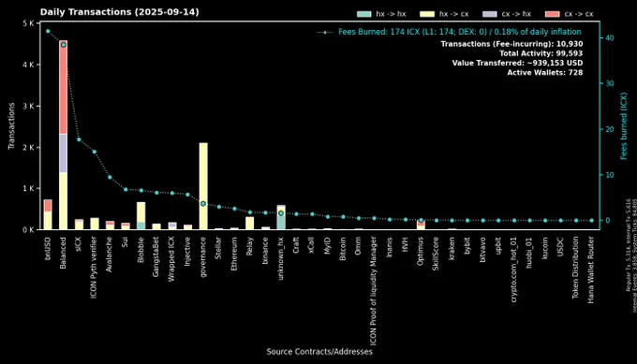Select the 'Total Activity: 99,593' text

(x=541, y=53)
